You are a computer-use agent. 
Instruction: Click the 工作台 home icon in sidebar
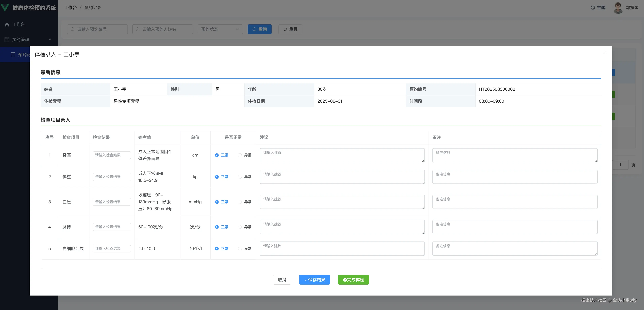7,24
